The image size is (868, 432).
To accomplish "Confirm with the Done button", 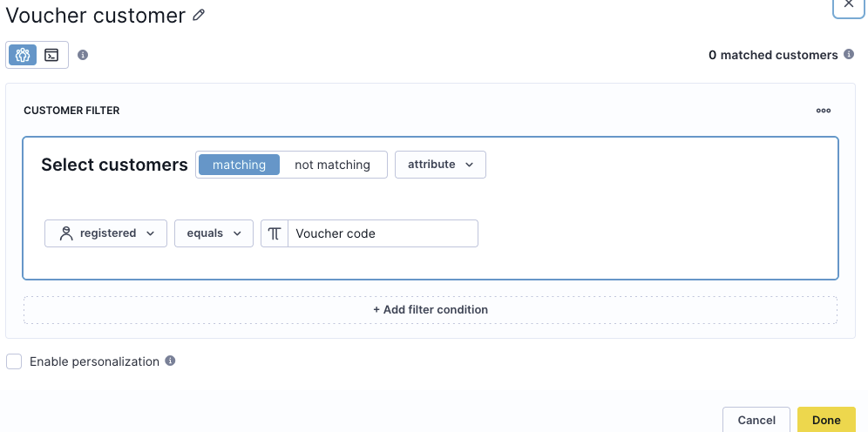I will pos(826,420).
